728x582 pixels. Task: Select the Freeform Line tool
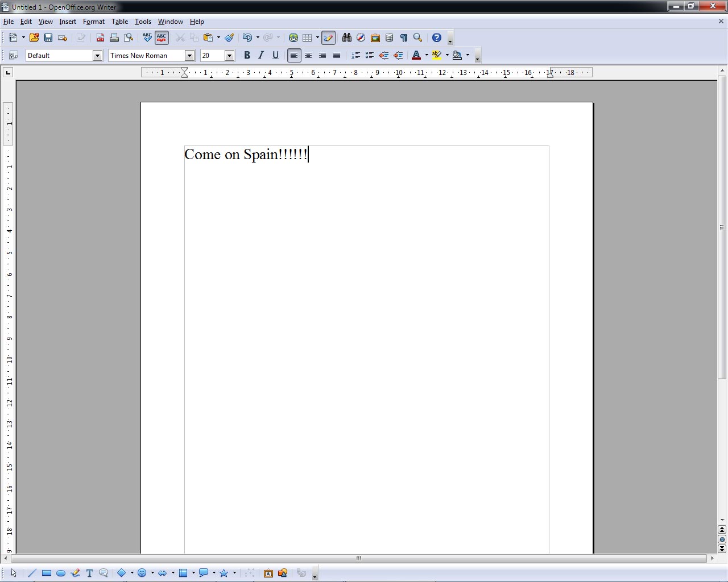click(75, 573)
